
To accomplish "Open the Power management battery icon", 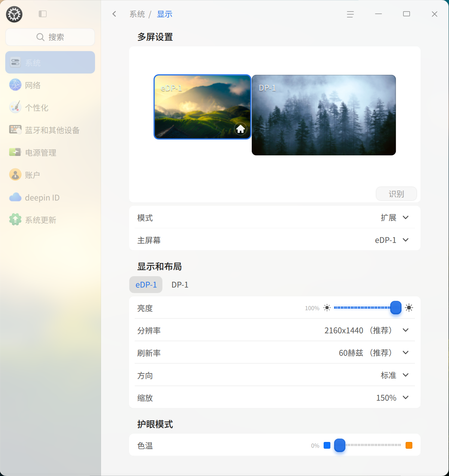I will coord(15,152).
